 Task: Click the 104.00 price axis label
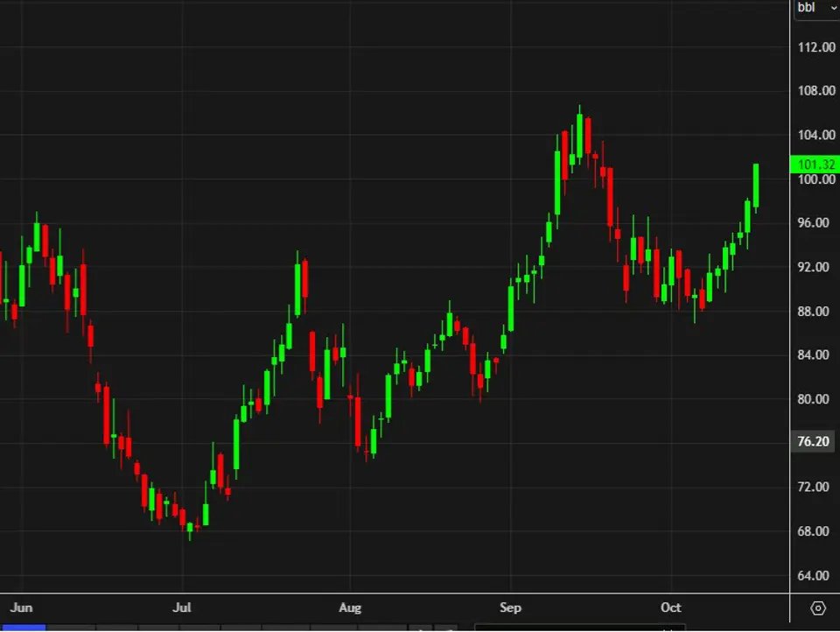pos(815,135)
